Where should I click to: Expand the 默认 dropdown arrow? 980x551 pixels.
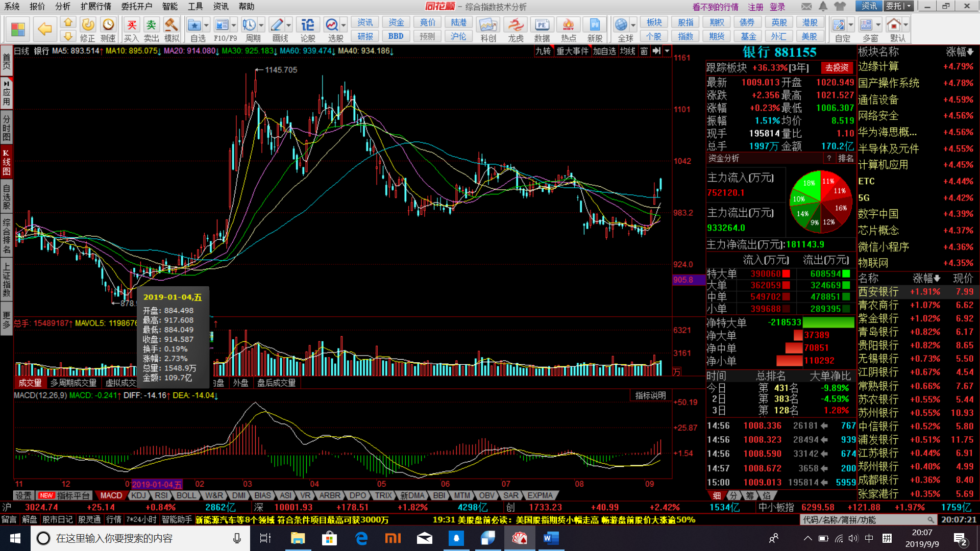[x=906, y=24]
